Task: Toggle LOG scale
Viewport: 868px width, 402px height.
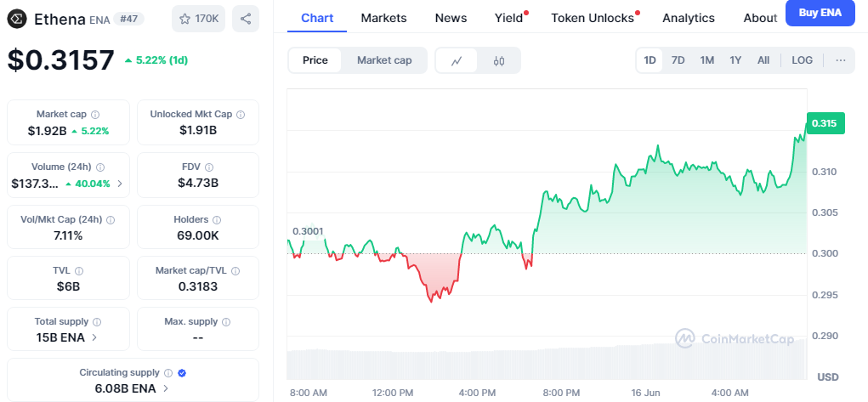Action: coord(803,60)
